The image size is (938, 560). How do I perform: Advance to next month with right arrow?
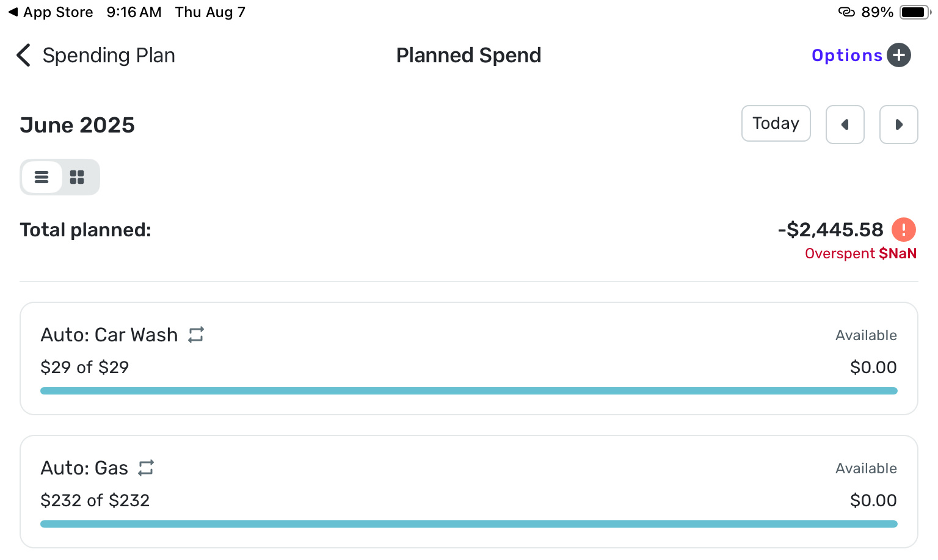click(898, 125)
